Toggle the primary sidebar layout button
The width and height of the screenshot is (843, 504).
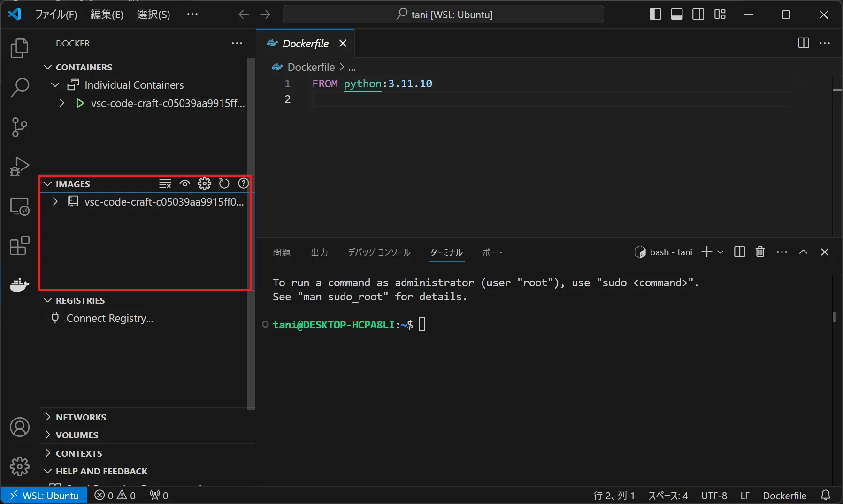[655, 15]
